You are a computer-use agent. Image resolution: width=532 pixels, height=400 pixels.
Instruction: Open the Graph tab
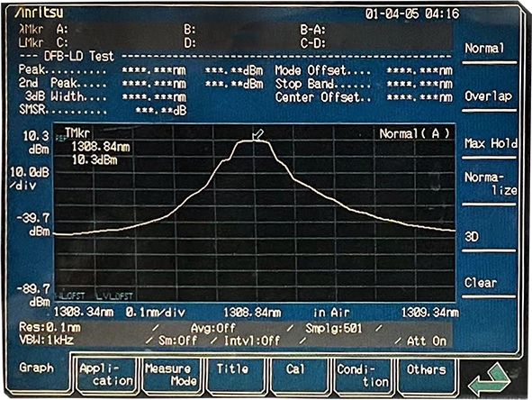36,368
